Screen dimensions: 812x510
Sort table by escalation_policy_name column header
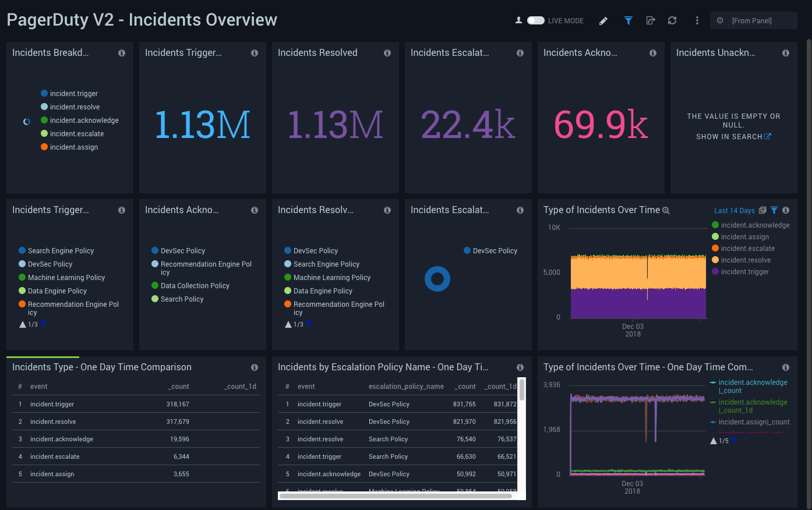(x=406, y=387)
